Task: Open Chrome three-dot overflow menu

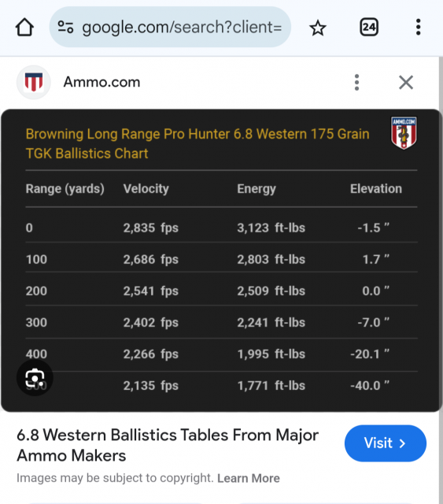Action: [x=418, y=27]
